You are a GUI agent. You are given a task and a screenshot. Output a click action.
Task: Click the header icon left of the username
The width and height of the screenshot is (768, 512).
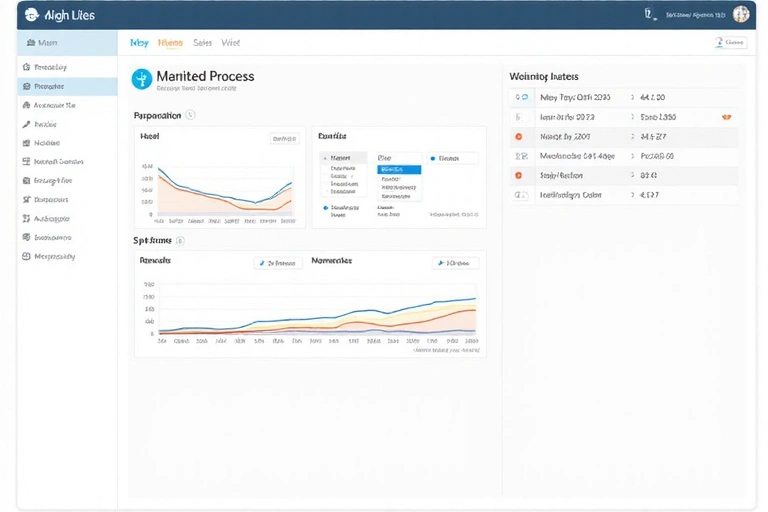(x=648, y=14)
